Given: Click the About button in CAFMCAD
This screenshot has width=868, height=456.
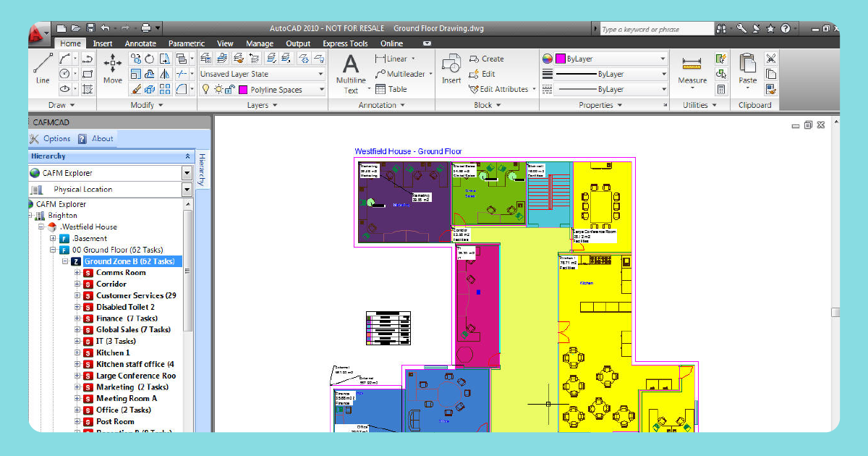Looking at the screenshot, I should coord(95,139).
